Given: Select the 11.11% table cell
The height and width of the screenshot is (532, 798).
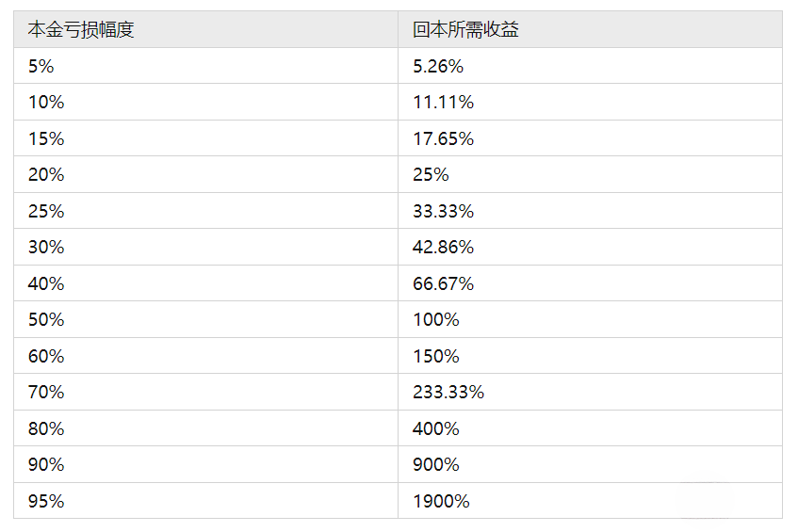Looking at the screenshot, I should [443, 103].
